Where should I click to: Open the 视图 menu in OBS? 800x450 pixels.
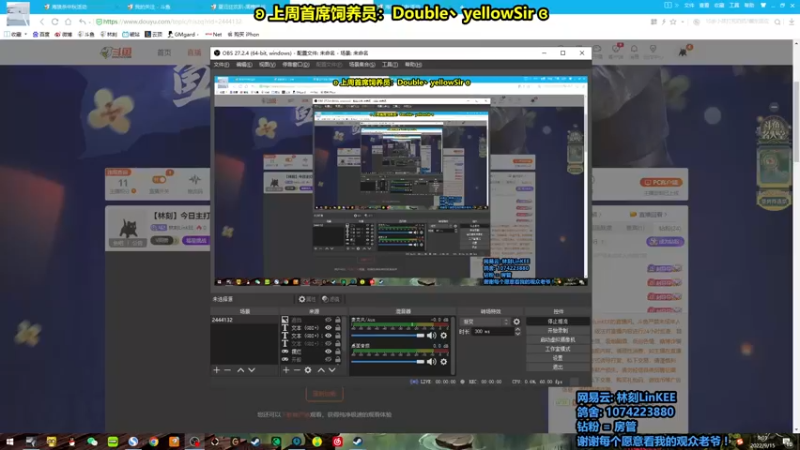point(267,65)
